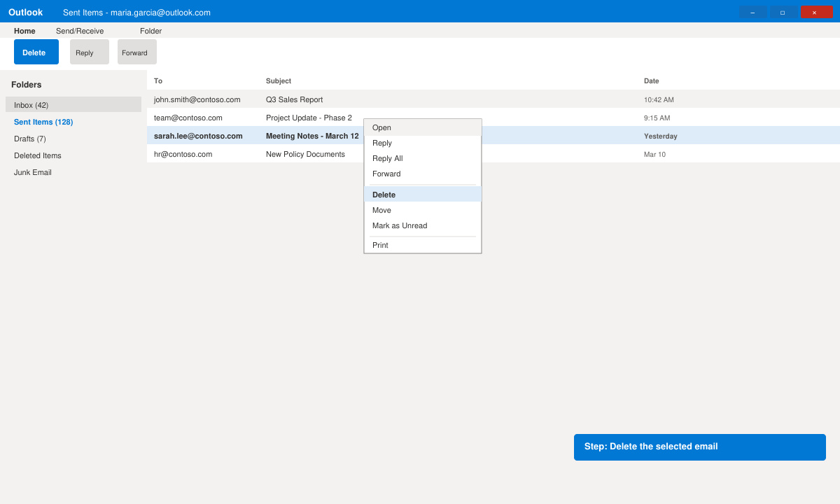The height and width of the screenshot is (504, 840).
Task: Open the Inbox (42) folder
Action: 73,105
